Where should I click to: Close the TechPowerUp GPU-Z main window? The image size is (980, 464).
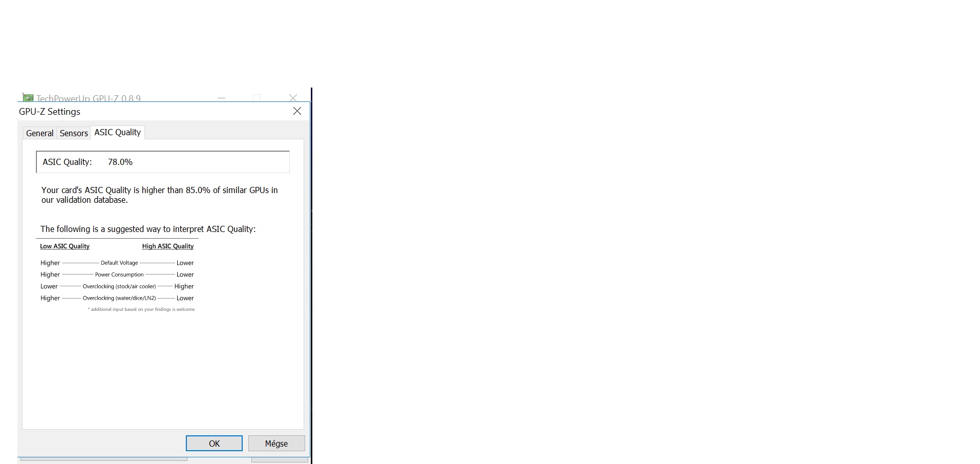(293, 97)
